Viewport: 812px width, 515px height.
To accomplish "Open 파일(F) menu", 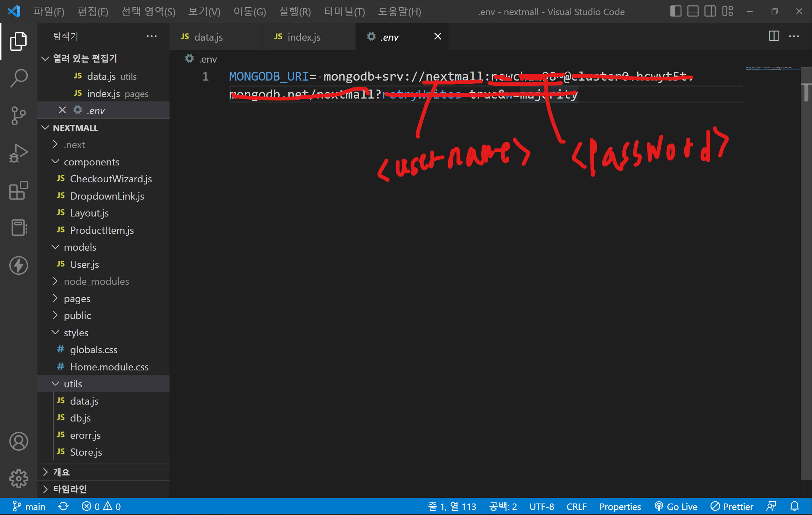I will pyautogui.click(x=49, y=12).
